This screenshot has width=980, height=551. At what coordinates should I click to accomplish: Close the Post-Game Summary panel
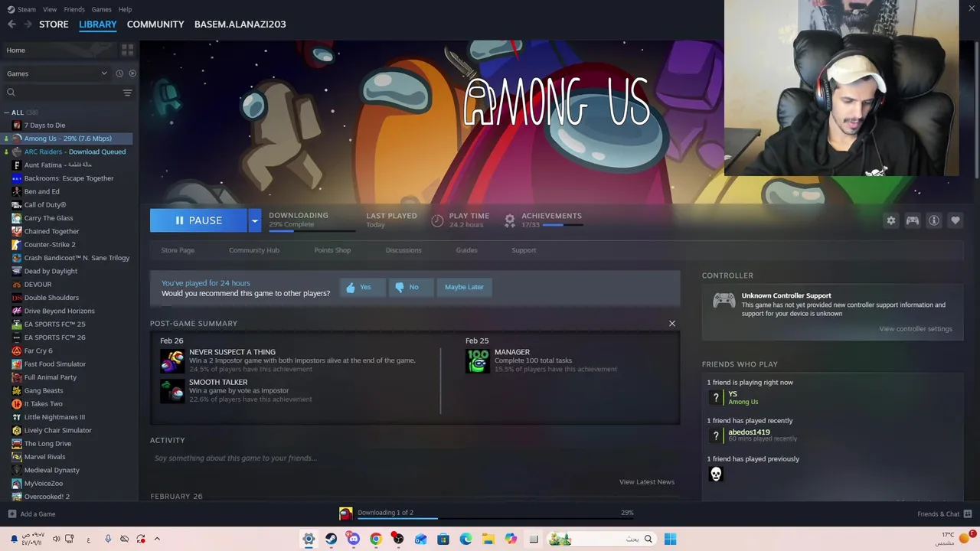pyautogui.click(x=672, y=324)
